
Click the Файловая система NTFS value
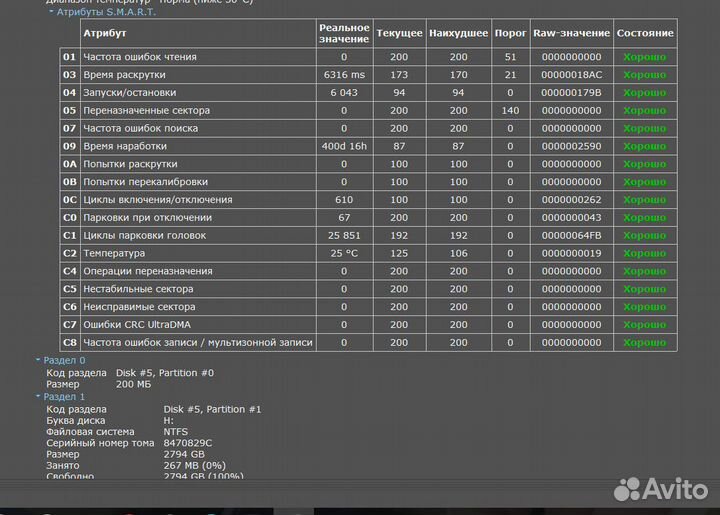175,432
